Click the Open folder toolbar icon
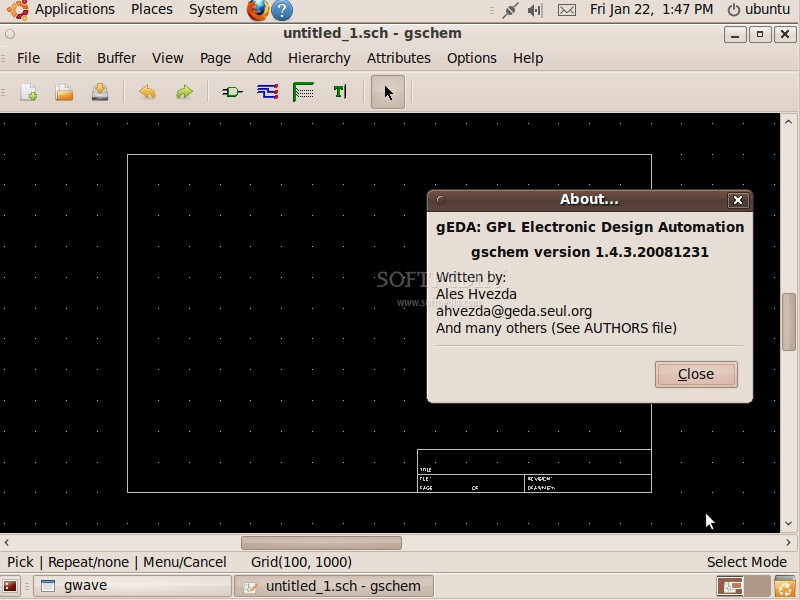The image size is (800, 600). (x=64, y=92)
